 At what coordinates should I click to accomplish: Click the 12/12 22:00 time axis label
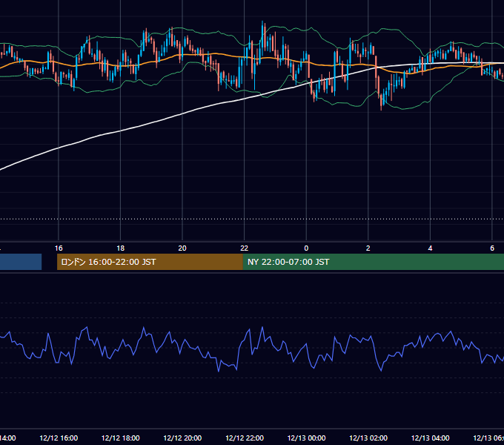(x=245, y=438)
